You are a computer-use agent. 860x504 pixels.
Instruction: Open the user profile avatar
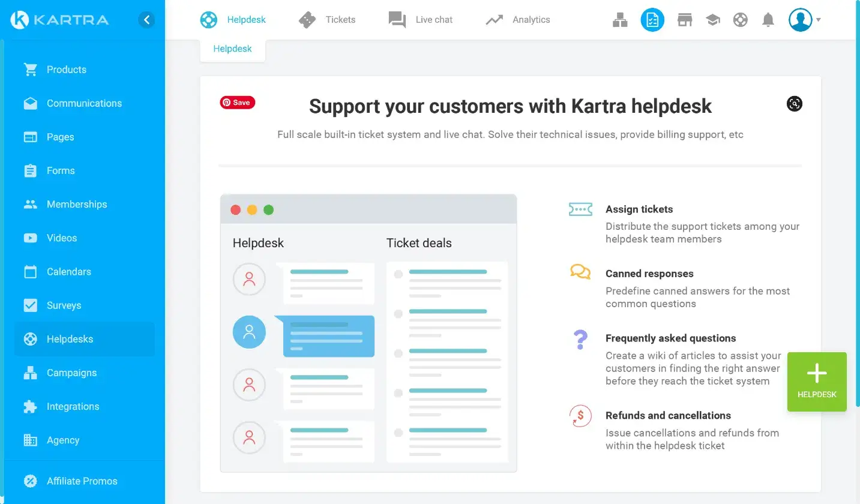[x=800, y=20]
